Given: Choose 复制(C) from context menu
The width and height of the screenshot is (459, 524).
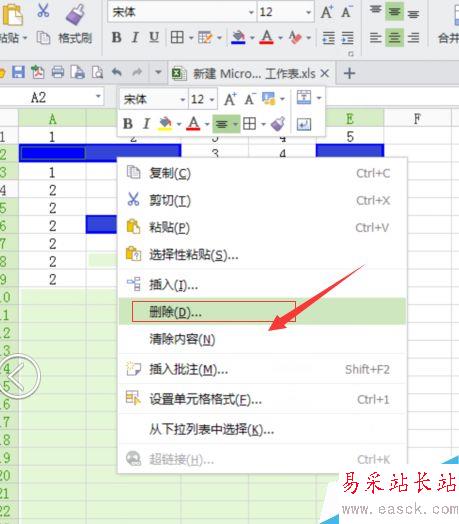Looking at the screenshot, I should (x=263, y=173).
